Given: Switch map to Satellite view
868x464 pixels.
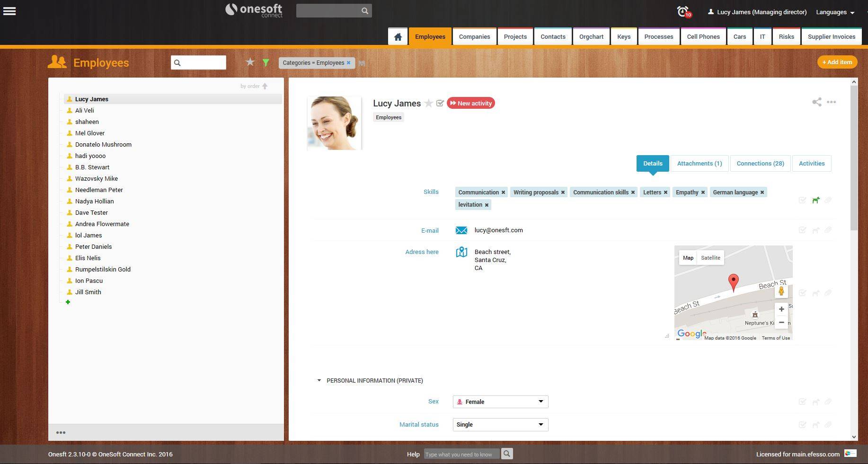Looking at the screenshot, I should coord(710,258).
